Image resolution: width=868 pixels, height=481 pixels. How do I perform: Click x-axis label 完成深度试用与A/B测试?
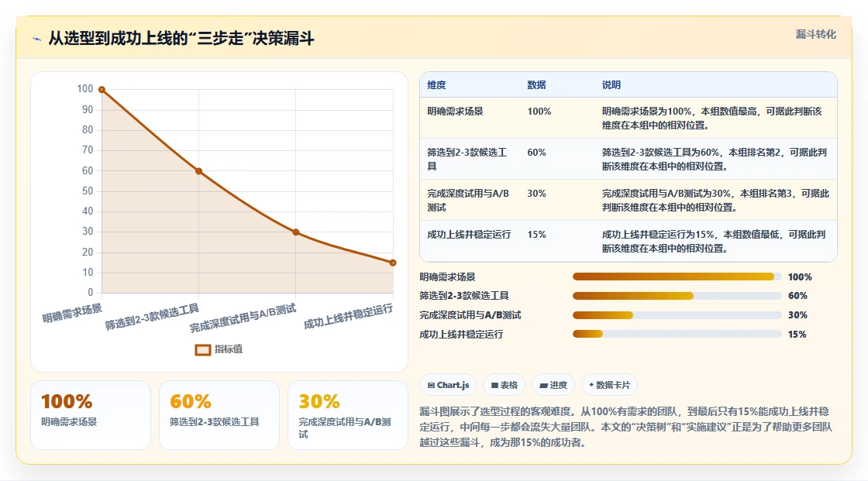243,318
